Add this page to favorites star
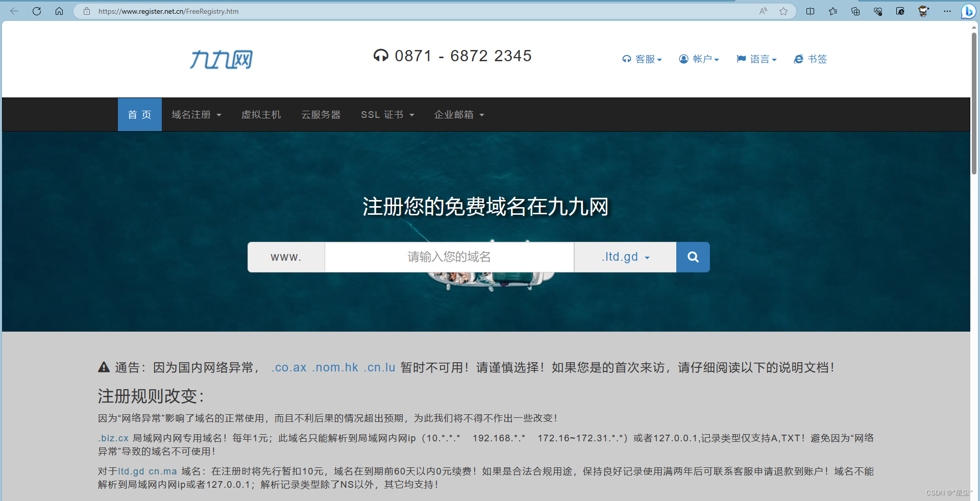The image size is (980, 501). 783,11
